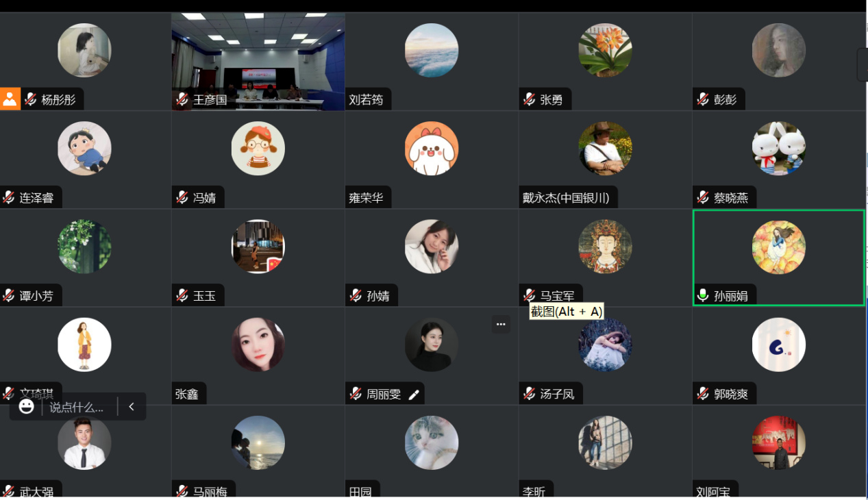Viewport: 868px width, 500px height.
Task: Click muted mic icon beside 玉玉
Action: click(x=182, y=296)
